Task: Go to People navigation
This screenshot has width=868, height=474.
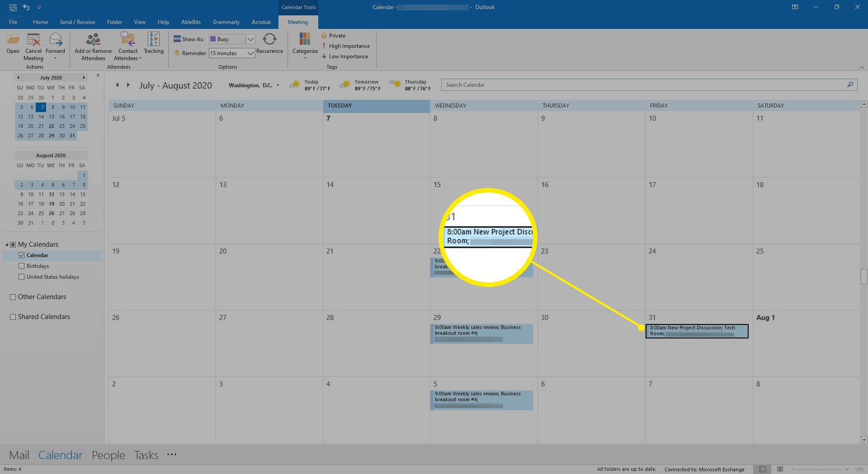Action: coord(108,455)
